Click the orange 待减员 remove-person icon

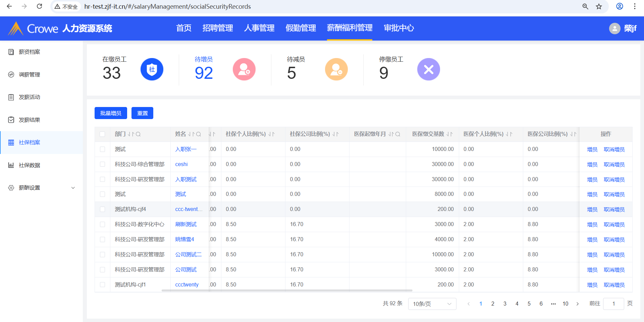pos(336,69)
